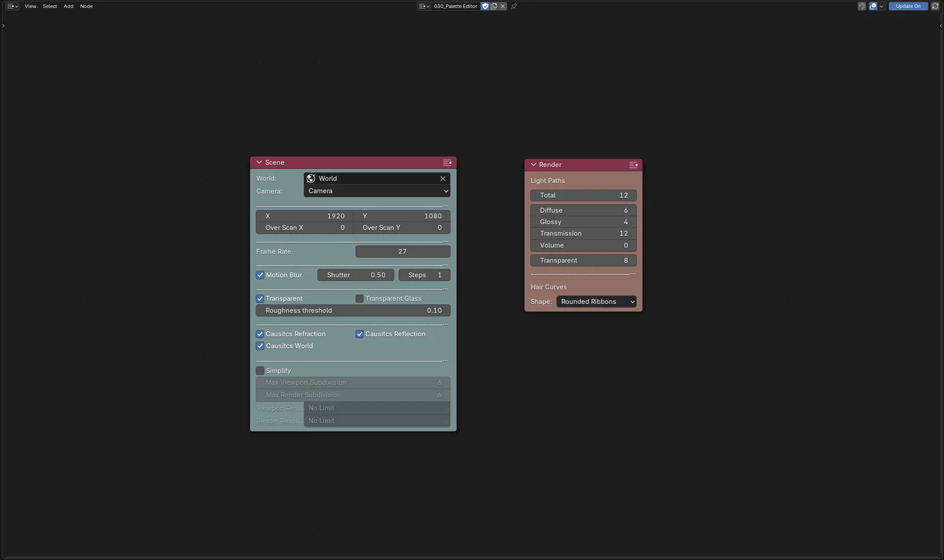Pin the node tree with pin icon
Viewport: 944px width, 560px height.
(514, 6)
